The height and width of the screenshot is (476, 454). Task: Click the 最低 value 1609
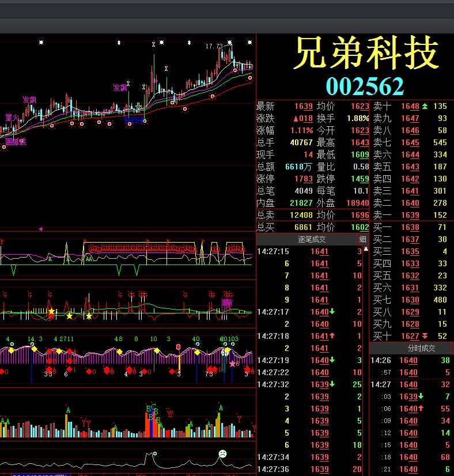[360, 154]
